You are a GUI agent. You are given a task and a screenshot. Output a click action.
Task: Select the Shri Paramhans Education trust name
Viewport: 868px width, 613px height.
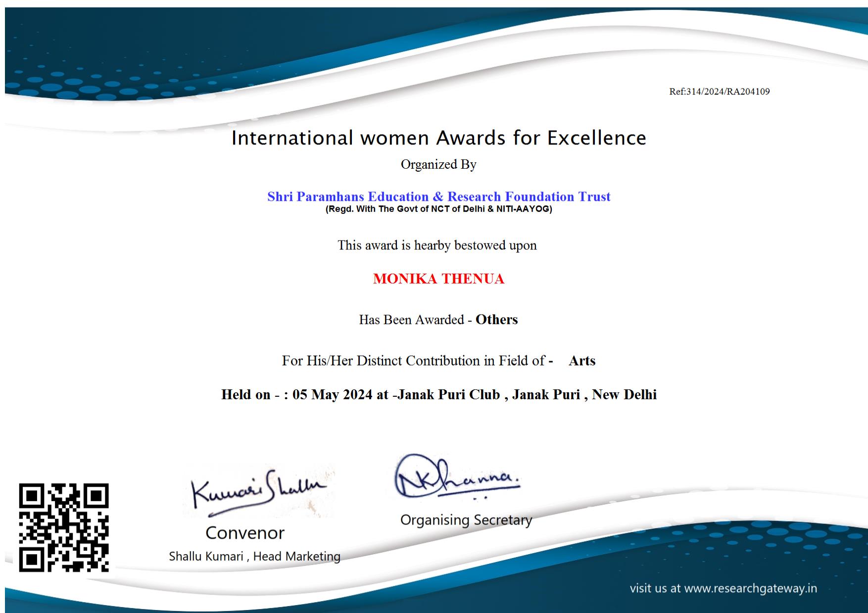438,196
